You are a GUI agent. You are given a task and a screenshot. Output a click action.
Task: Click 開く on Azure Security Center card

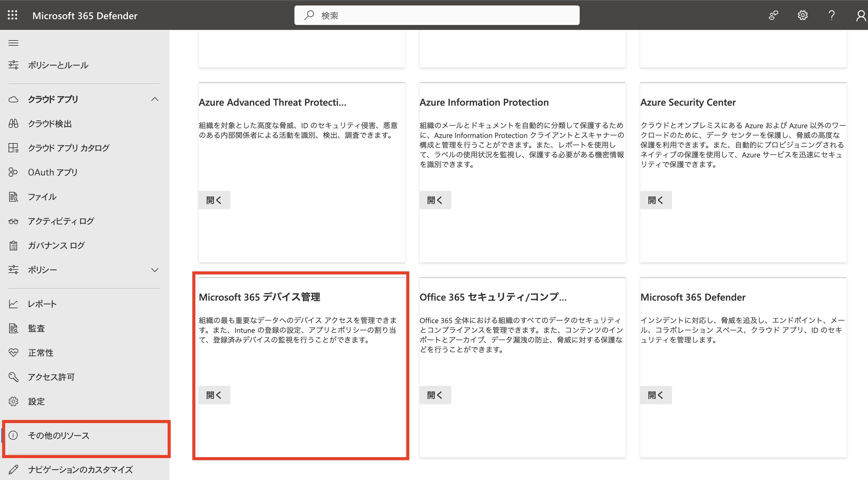pos(656,200)
